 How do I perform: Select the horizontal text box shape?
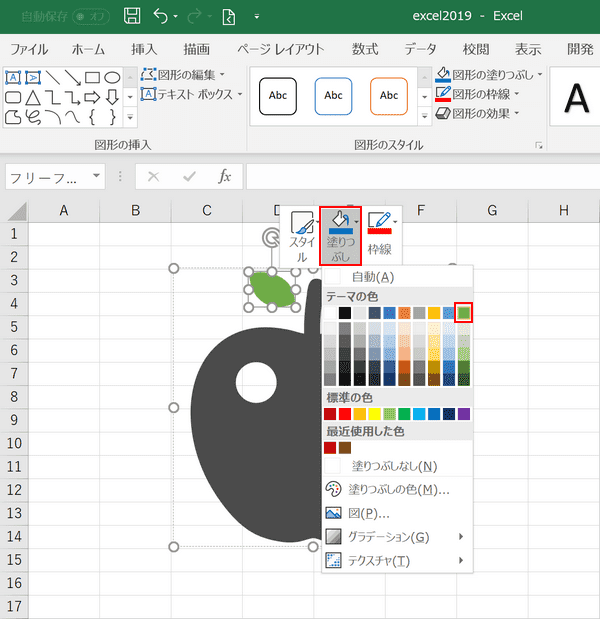pyautogui.click(x=13, y=77)
